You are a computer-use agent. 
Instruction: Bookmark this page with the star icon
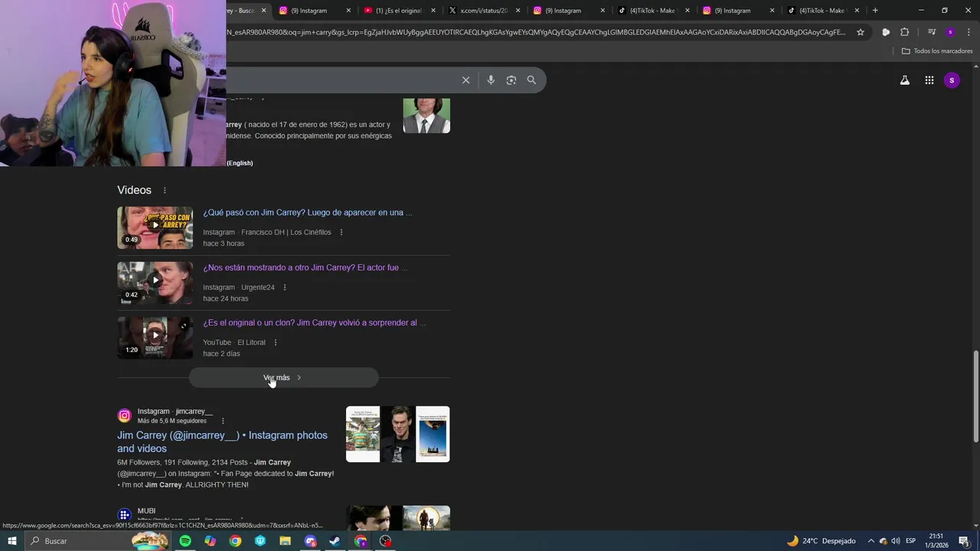pyautogui.click(x=861, y=32)
